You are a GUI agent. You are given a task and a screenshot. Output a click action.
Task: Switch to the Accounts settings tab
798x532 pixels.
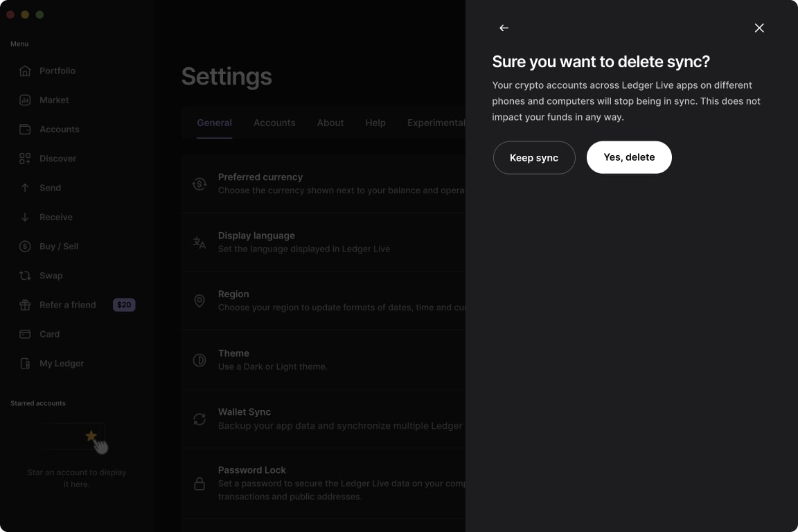point(274,123)
